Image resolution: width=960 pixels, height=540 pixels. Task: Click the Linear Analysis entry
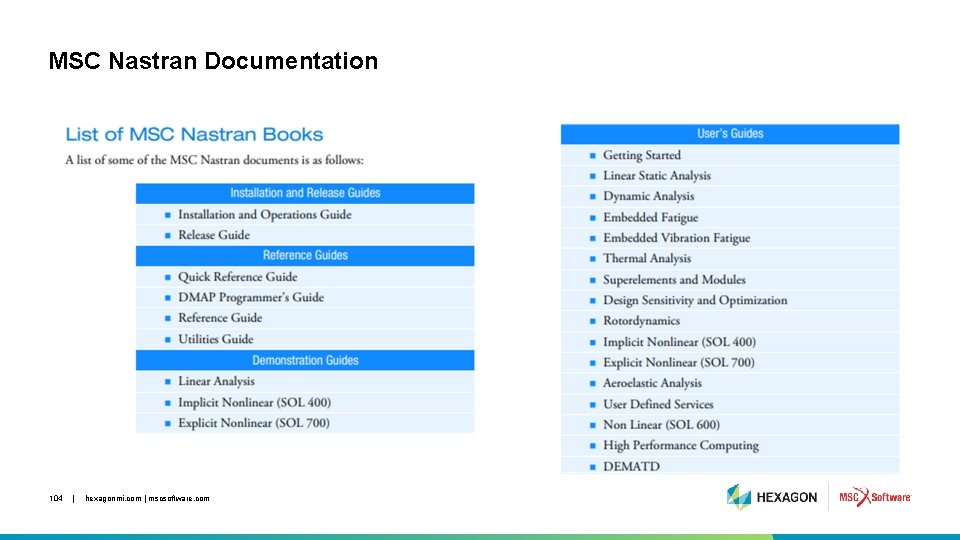click(x=216, y=381)
